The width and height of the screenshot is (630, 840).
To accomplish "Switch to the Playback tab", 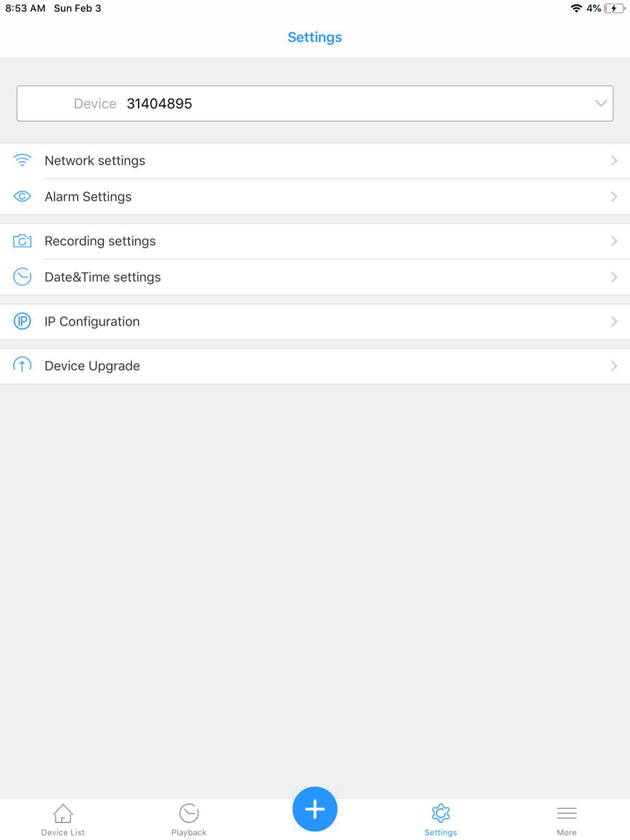I will pyautogui.click(x=188, y=820).
